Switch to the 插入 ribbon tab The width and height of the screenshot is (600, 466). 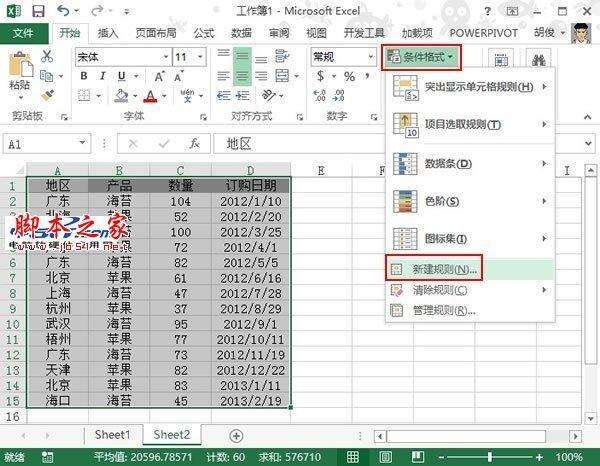click(108, 33)
